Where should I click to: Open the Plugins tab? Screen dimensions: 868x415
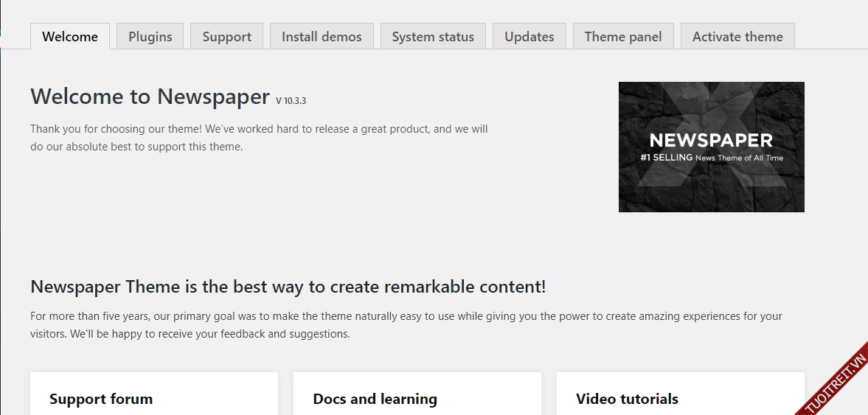[x=150, y=37]
